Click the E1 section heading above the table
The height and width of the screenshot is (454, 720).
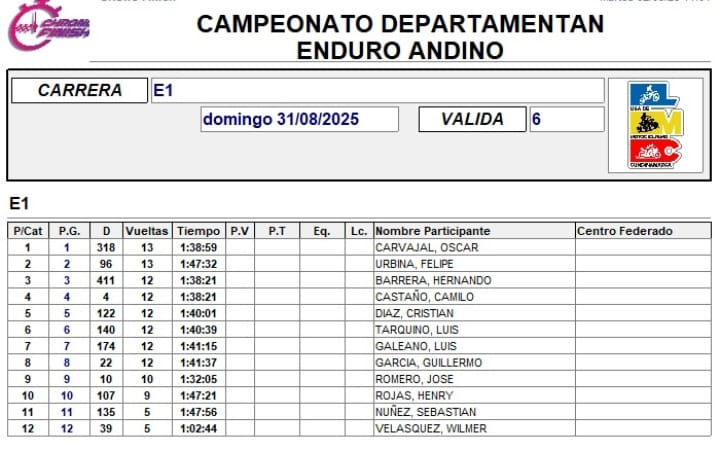point(18,204)
